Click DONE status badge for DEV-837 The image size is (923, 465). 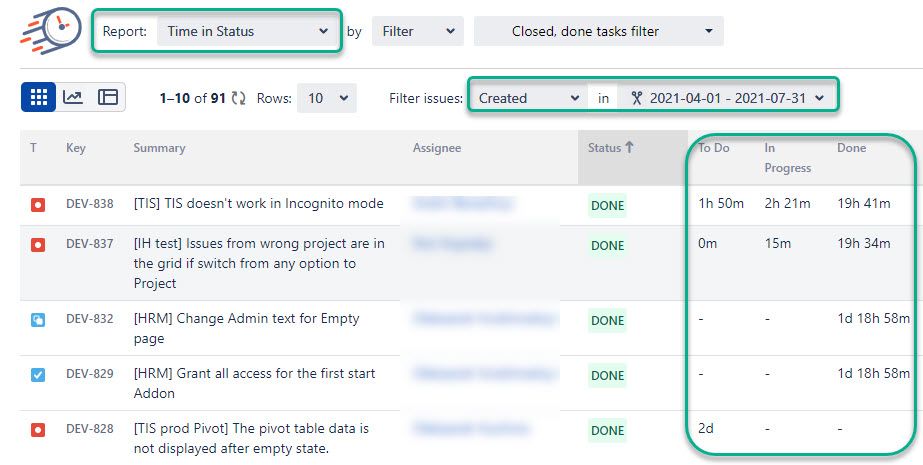(607, 245)
